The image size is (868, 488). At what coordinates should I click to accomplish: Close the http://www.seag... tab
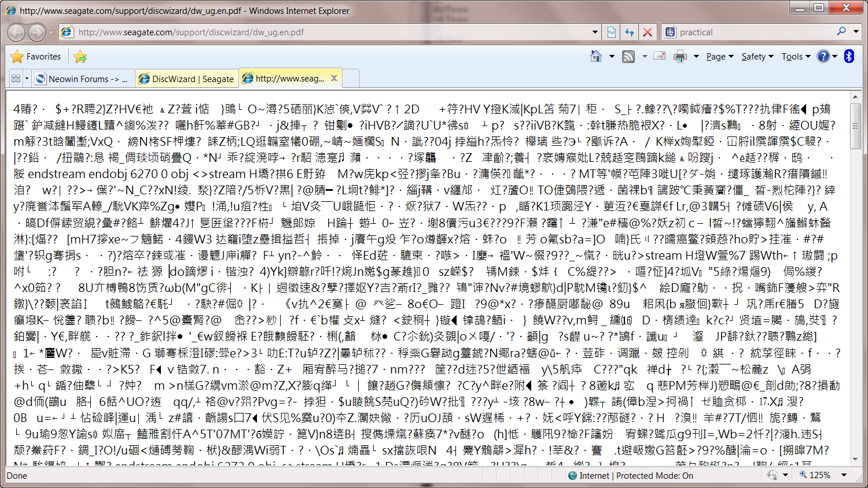pos(334,78)
